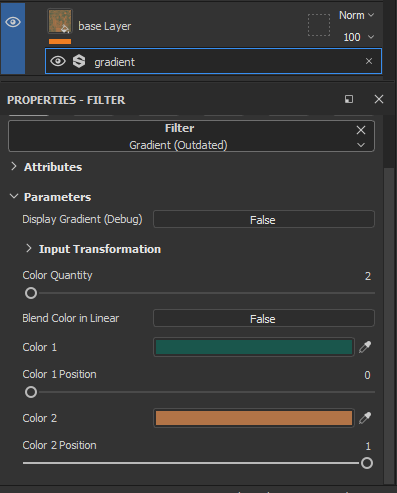The width and height of the screenshot is (397, 493).
Task: Click the empty mask placeholder on base Layer
Action: click(x=319, y=25)
